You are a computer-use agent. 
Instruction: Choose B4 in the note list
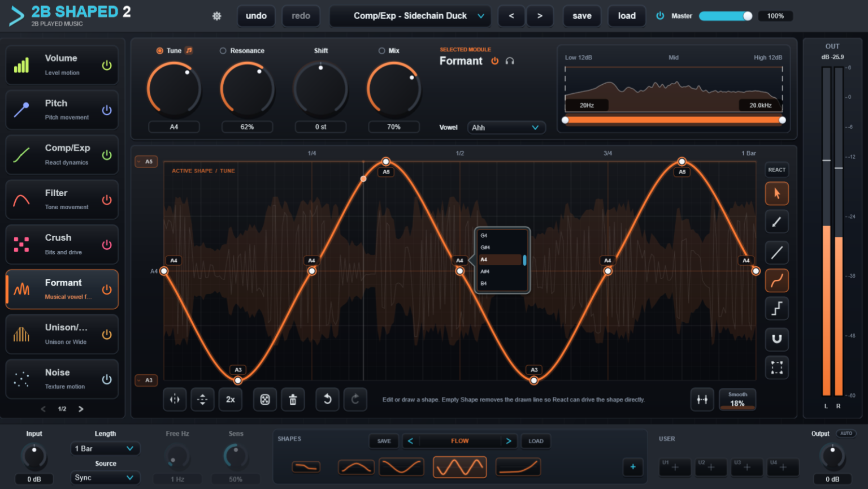pyautogui.click(x=499, y=283)
